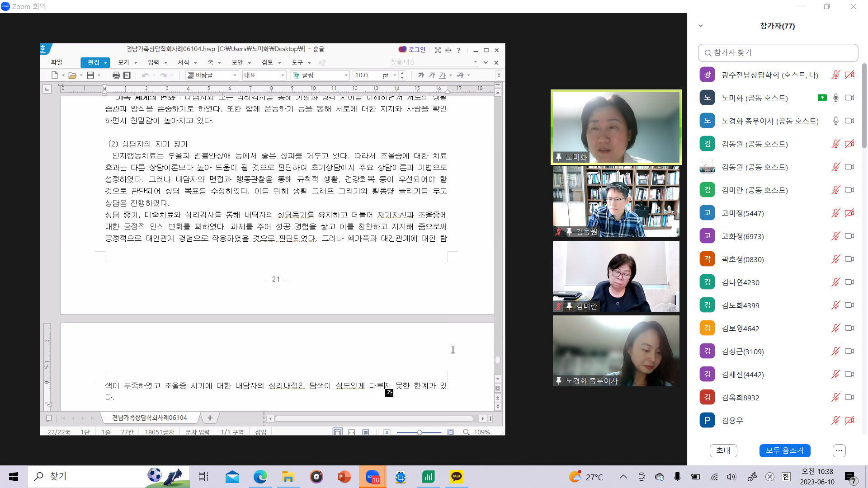Open PowerPoint from the taskbar

pyautogui.click(x=344, y=476)
